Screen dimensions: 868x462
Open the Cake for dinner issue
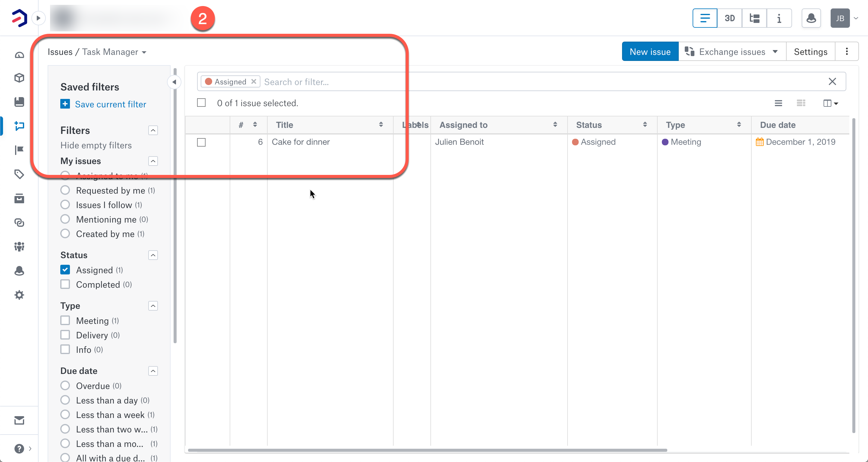click(300, 142)
